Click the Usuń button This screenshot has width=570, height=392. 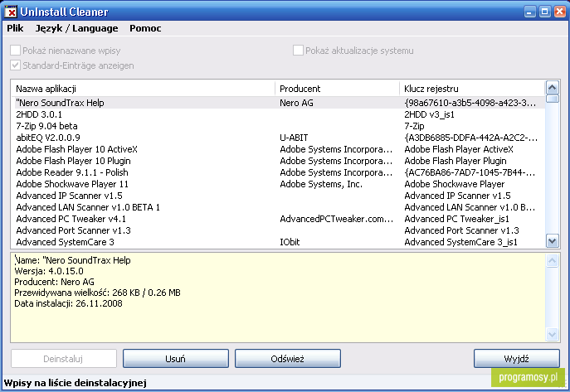176,359
